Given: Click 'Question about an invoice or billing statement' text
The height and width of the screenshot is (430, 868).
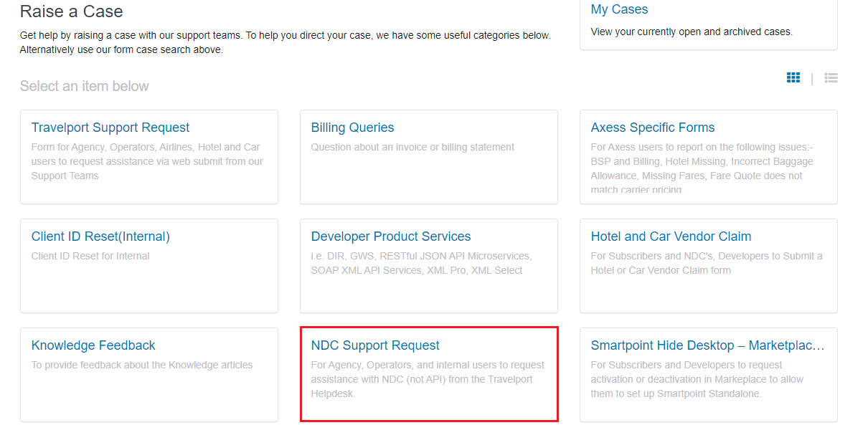Looking at the screenshot, I should coord(412,147).
